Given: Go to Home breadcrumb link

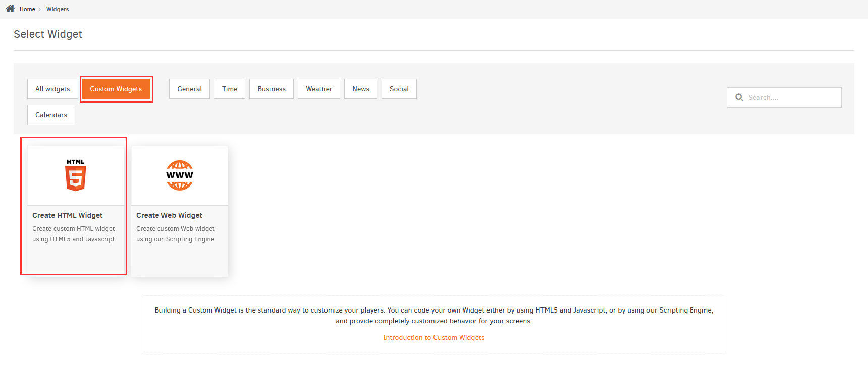Looking at the screenshot, I should coord(27,9).
